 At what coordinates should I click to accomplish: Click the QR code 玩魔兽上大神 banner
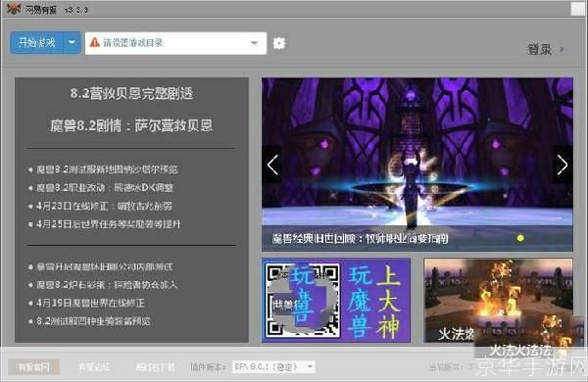(336, 301)
